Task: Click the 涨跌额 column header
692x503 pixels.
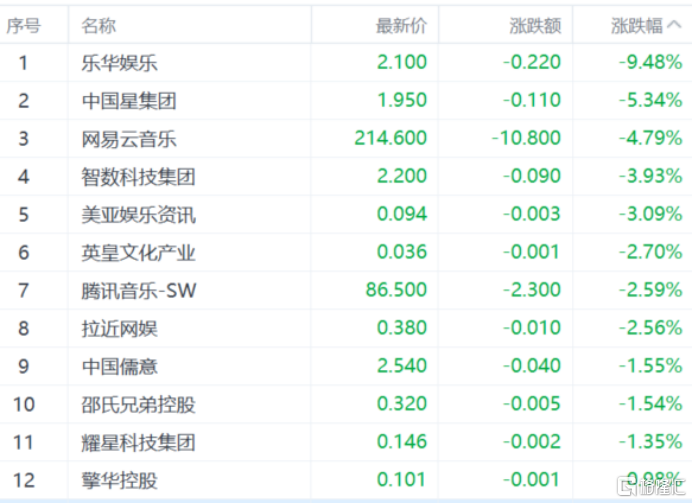Action: pos(535,26)
